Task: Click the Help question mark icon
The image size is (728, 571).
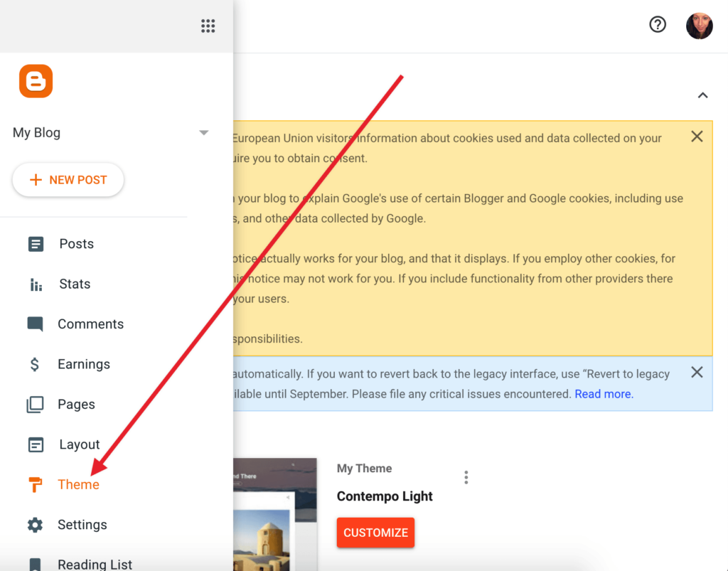Action: coord(657,24)
